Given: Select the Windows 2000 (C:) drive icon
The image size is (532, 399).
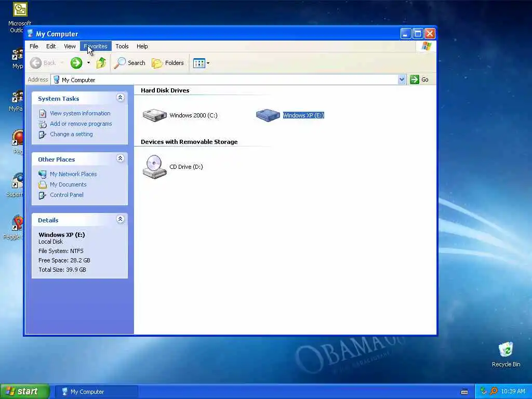Looking at the screenshot, I should [155, 115].
